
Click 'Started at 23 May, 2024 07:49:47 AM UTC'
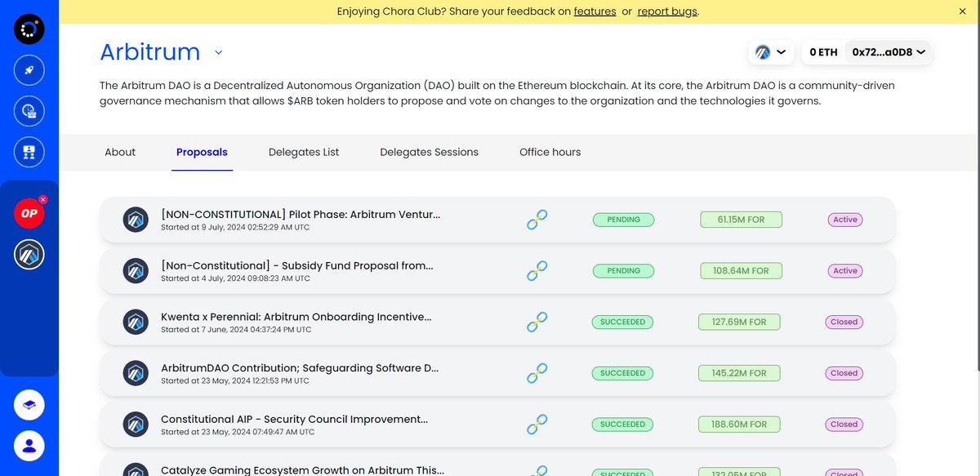pyautogui.click(x=236, y=432)
